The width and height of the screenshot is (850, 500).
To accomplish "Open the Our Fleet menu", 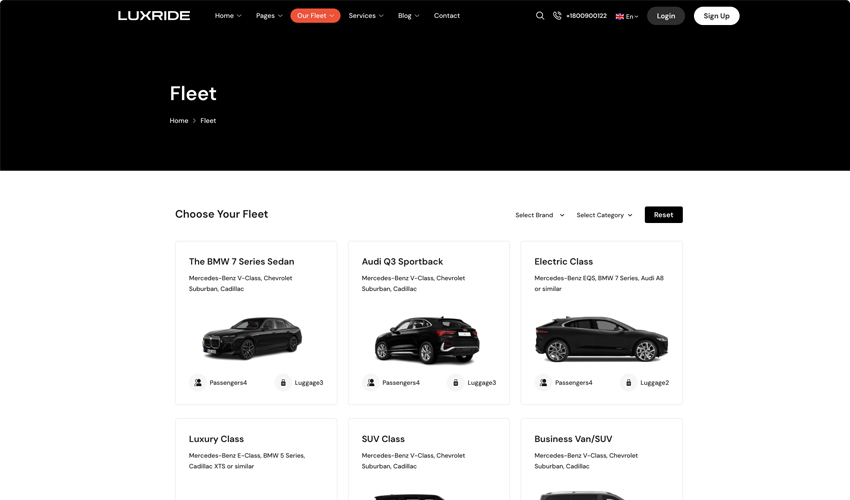I will 315,16.
